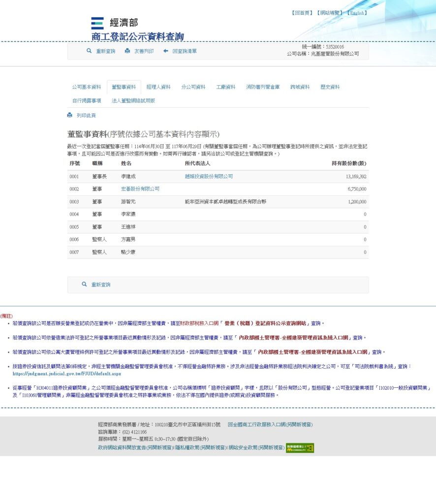436x504 pixels.
Task: Open the first 全國建築管理資訊系統入口網 link
Action: (x=293, y=338)
